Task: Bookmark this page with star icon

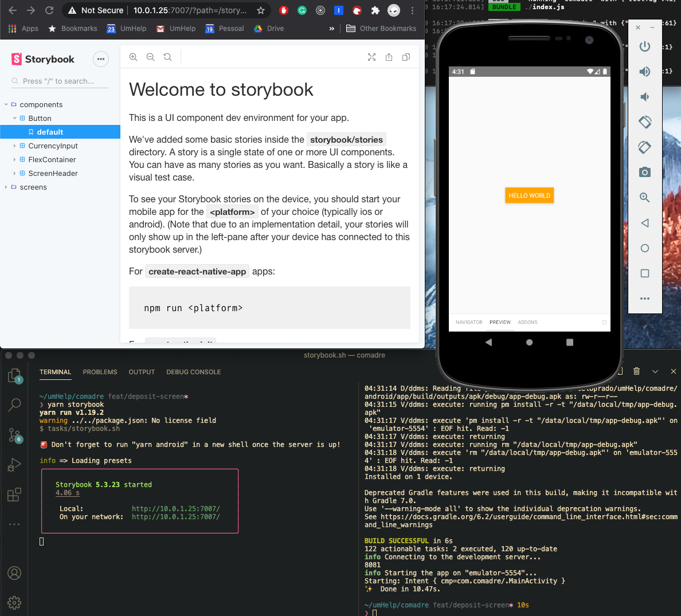Action: tap(261, 10)
